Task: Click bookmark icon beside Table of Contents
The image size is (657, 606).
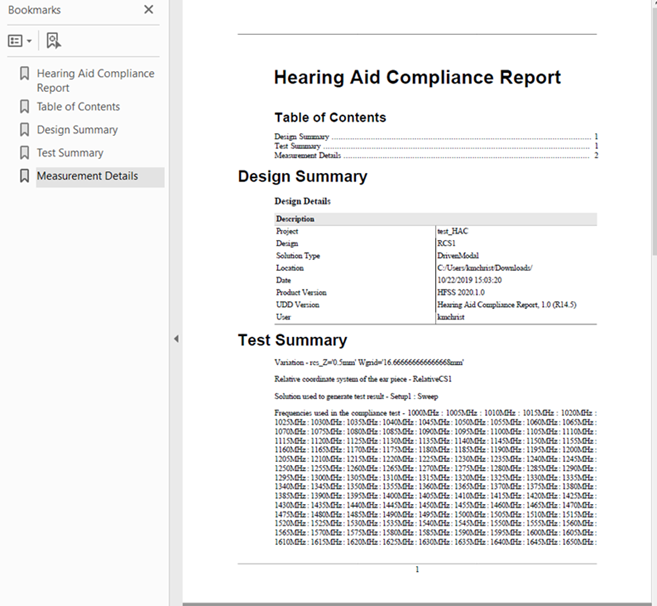Action: point(25,106)
